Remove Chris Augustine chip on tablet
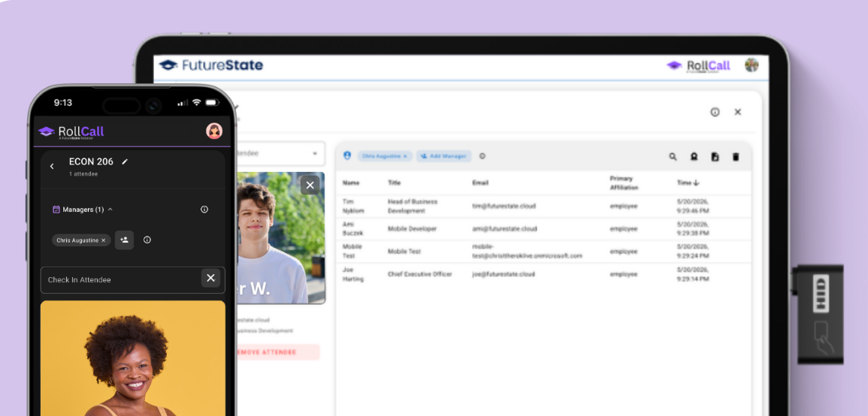Image resolution: width=868 pixels, height=416 pixels. [x=404, y=156]
